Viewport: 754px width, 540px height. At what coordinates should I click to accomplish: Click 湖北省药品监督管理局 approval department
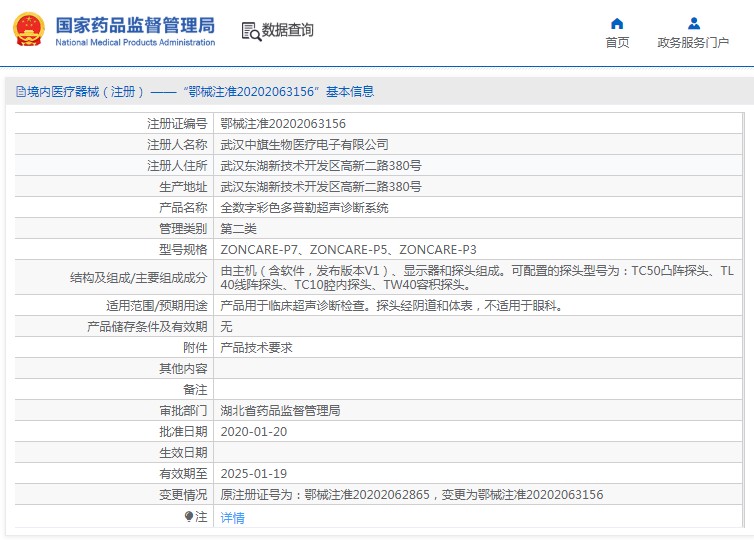280,410
